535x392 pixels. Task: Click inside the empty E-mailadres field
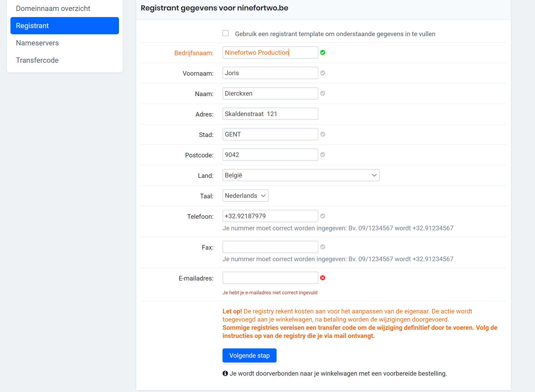click(x=270, y=278)
